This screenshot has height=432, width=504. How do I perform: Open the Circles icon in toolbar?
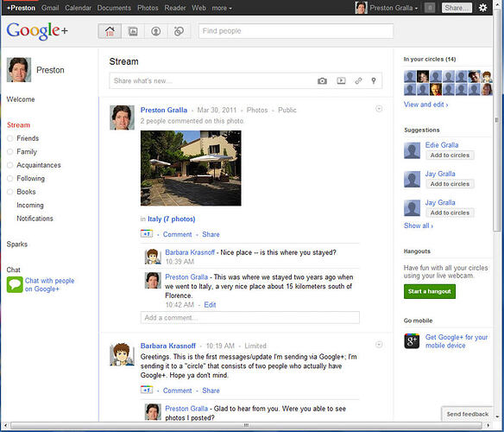point(179,31)
